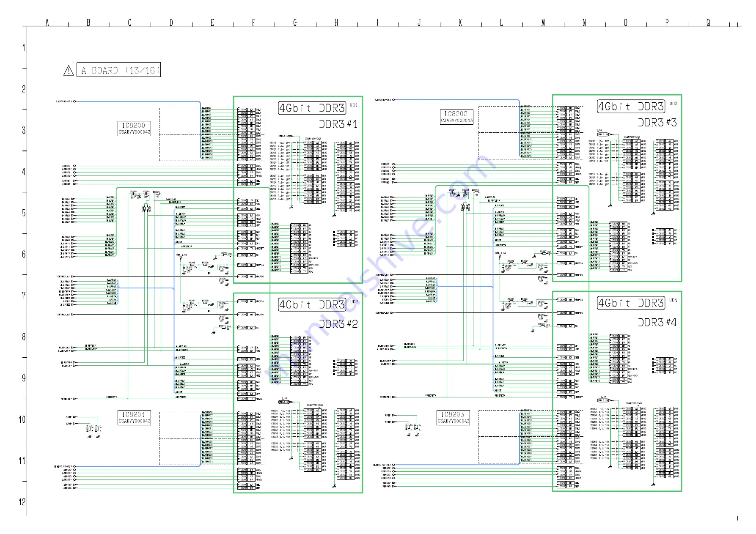Select the A-BOARD (13/16) title label
Screen dimensions: 756x534
click(118, 70)
